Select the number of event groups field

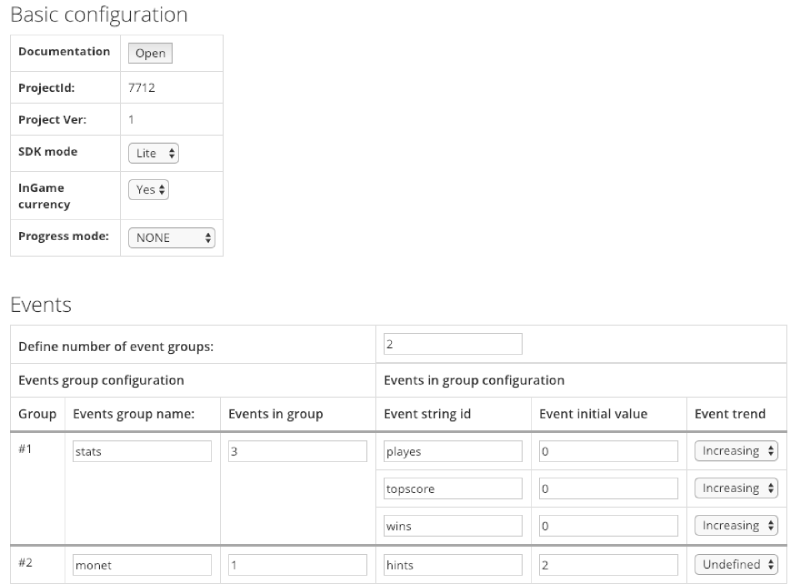[x=449, y=343]
